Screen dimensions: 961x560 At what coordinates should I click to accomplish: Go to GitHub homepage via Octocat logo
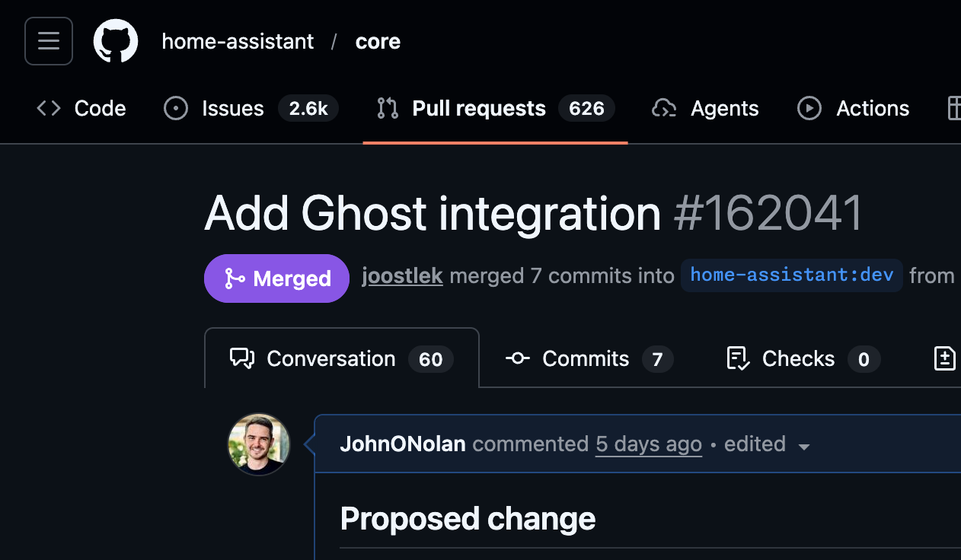tap(116, 41)
